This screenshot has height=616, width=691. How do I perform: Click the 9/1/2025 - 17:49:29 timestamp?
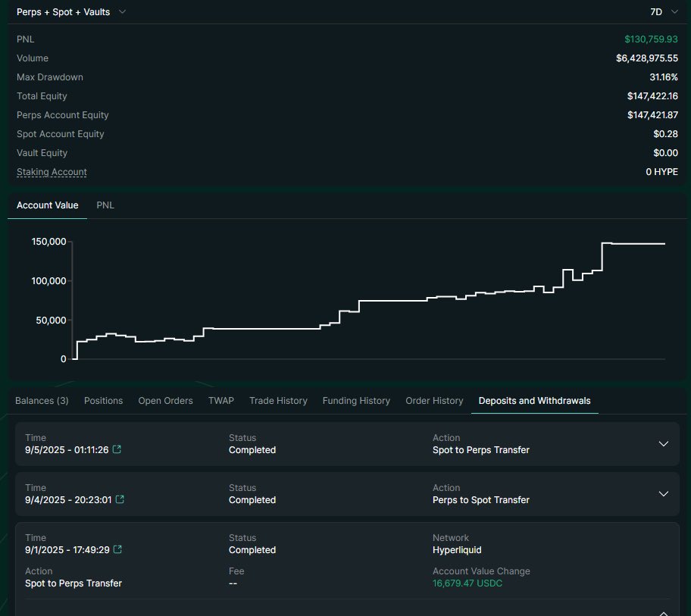point(67,550)
